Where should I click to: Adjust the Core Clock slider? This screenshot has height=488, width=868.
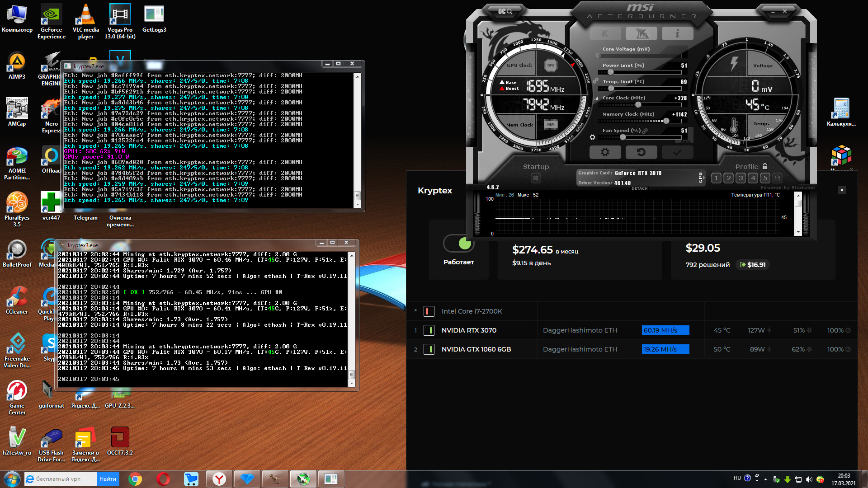point(640,105)
